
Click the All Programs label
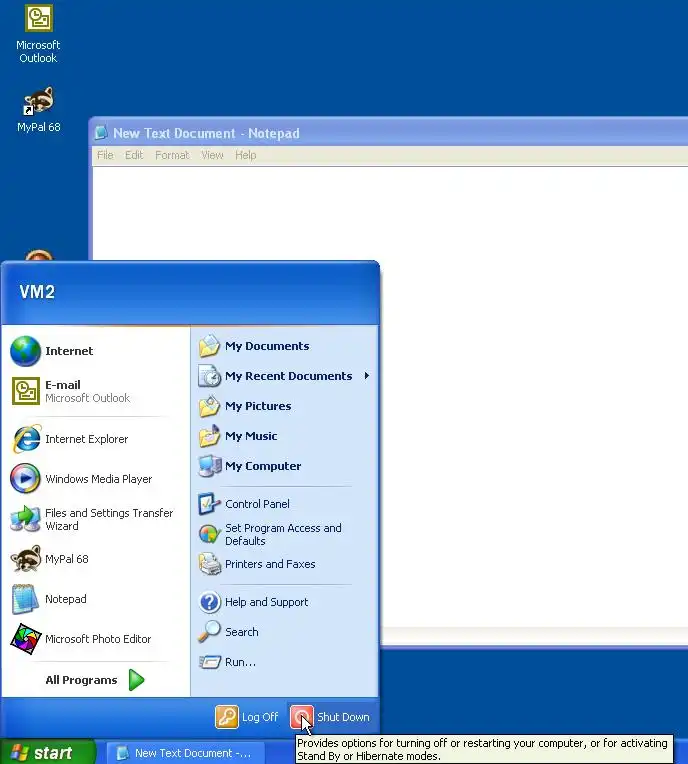[x=81, y=680]
